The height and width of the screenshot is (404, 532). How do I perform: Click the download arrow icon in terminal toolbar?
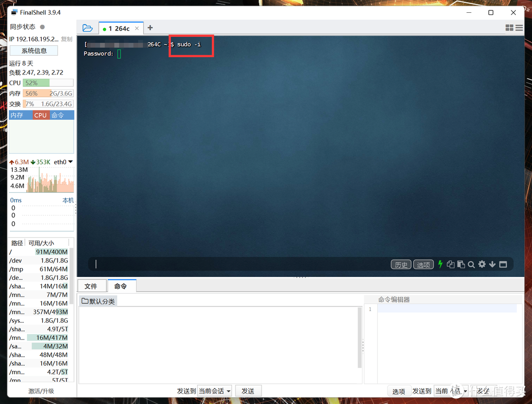point(493,264)
